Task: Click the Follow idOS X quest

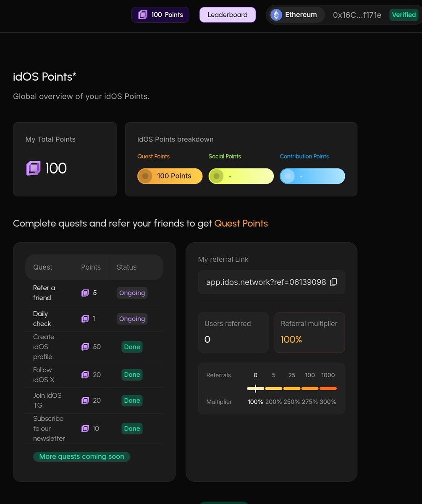Action: point(44,375)
